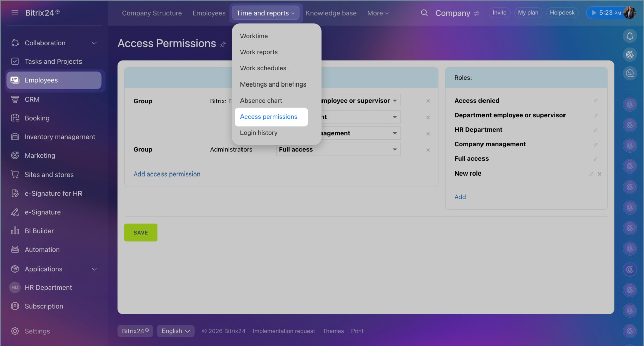Edit the Full access role pencil
Screen dimensions: 644x346
(595, 159)
